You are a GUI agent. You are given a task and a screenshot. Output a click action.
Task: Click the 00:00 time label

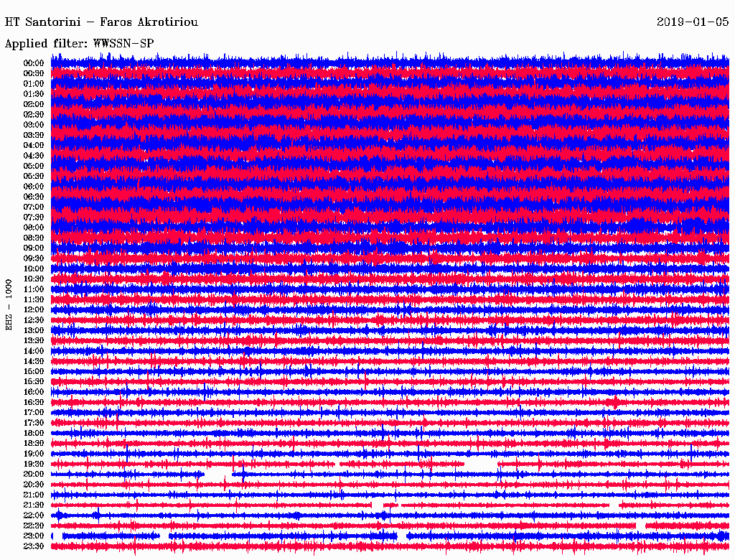click(x=33, y=63)
